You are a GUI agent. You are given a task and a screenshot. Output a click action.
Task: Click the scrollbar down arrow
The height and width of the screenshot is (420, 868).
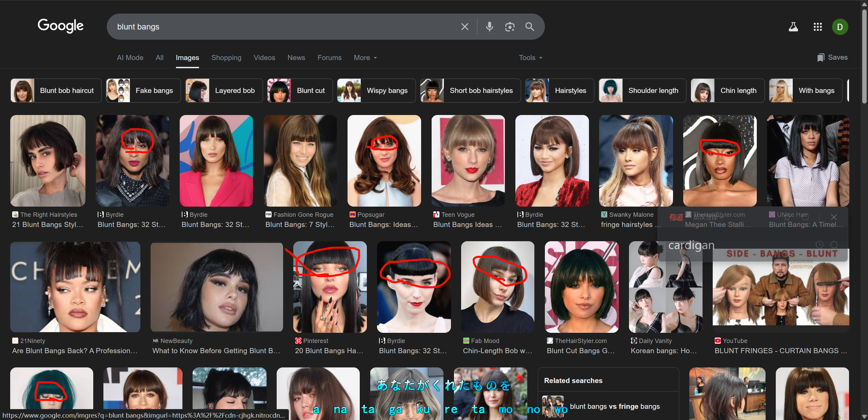(x=864, y=417)
